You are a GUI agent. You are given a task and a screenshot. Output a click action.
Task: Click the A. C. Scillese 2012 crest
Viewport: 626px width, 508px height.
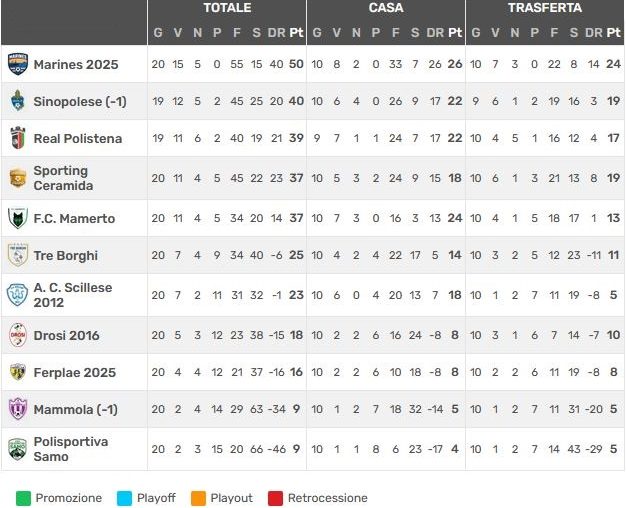pos(18,295)
